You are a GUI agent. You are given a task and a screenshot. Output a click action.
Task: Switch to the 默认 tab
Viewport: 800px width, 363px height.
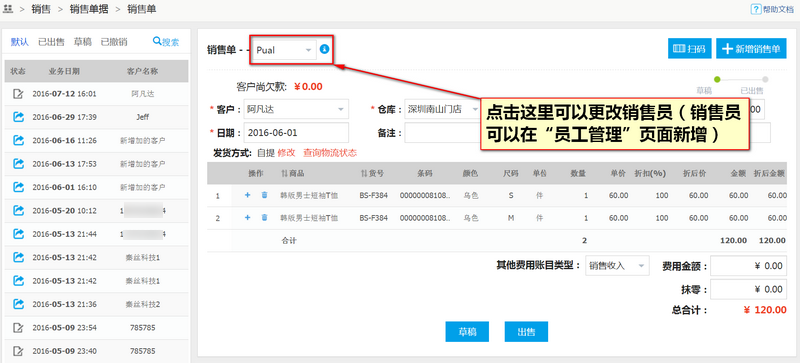coord(20,42)
